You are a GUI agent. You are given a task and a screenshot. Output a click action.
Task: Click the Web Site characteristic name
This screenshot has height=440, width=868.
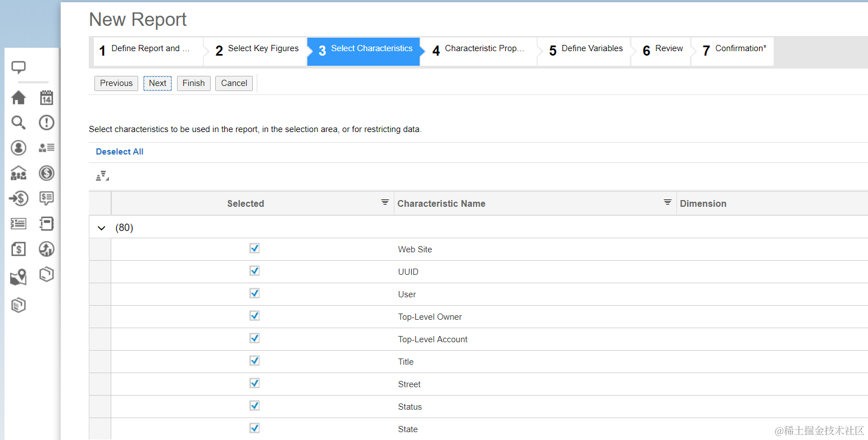(415, 250)
